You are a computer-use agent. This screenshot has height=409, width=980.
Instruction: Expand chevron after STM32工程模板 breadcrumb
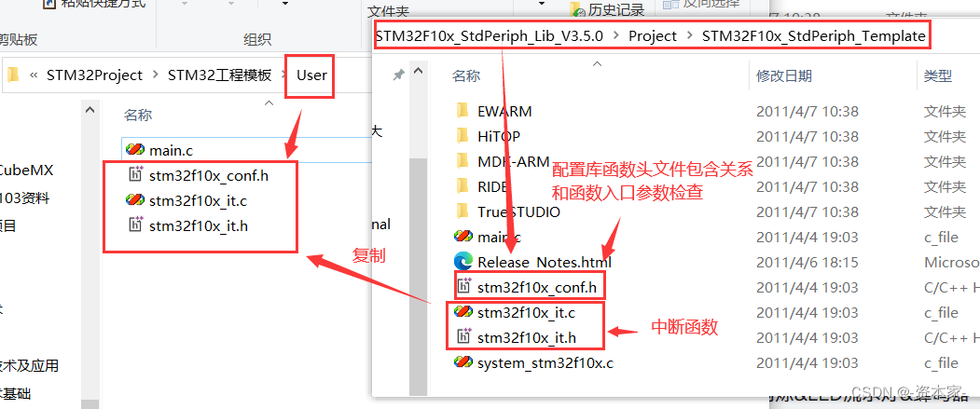pyautogui.click(x=284, y=75)
